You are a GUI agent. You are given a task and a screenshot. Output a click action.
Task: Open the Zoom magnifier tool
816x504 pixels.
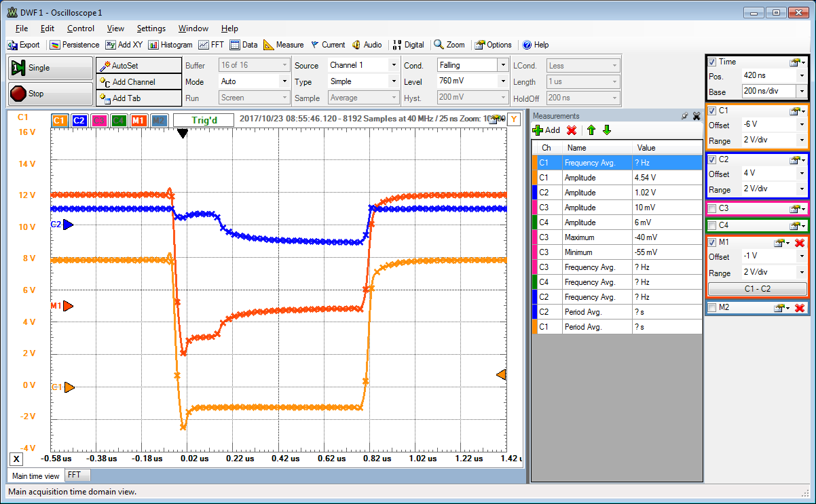pyautogui.click(x=449, y=45)
